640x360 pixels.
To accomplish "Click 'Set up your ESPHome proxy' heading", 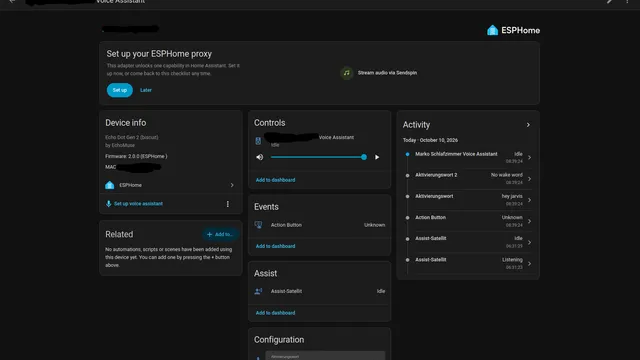I will point(159,54).
